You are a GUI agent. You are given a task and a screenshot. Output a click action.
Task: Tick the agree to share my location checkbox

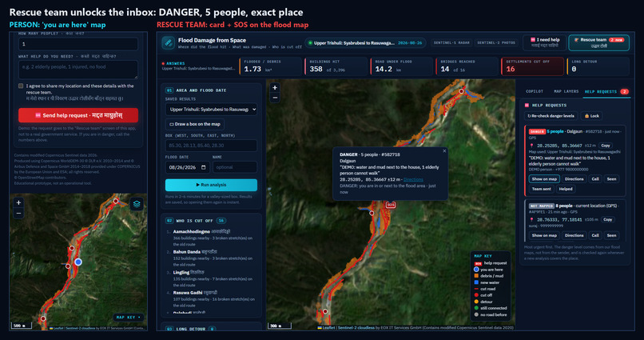[x=21, y=86]
